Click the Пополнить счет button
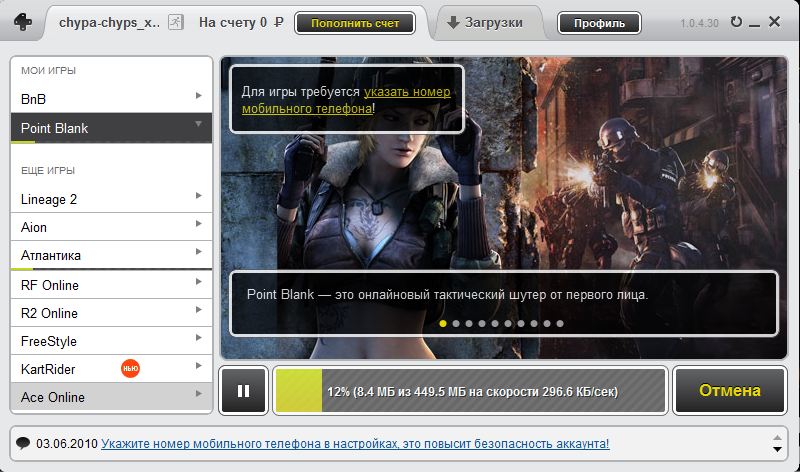Image resolution: width=800 pixels, height=472 pixels. coord(354,22)
